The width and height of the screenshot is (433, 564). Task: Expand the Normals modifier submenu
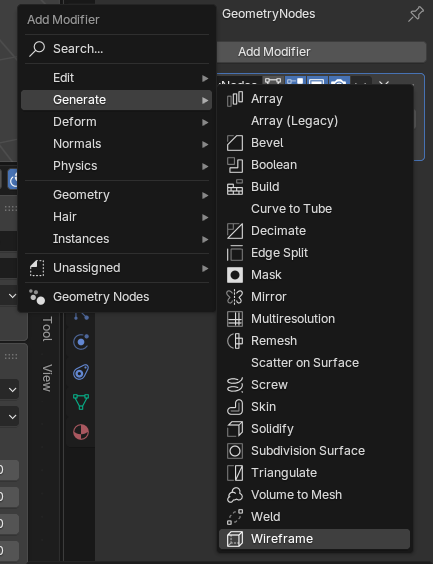point(117,144)
